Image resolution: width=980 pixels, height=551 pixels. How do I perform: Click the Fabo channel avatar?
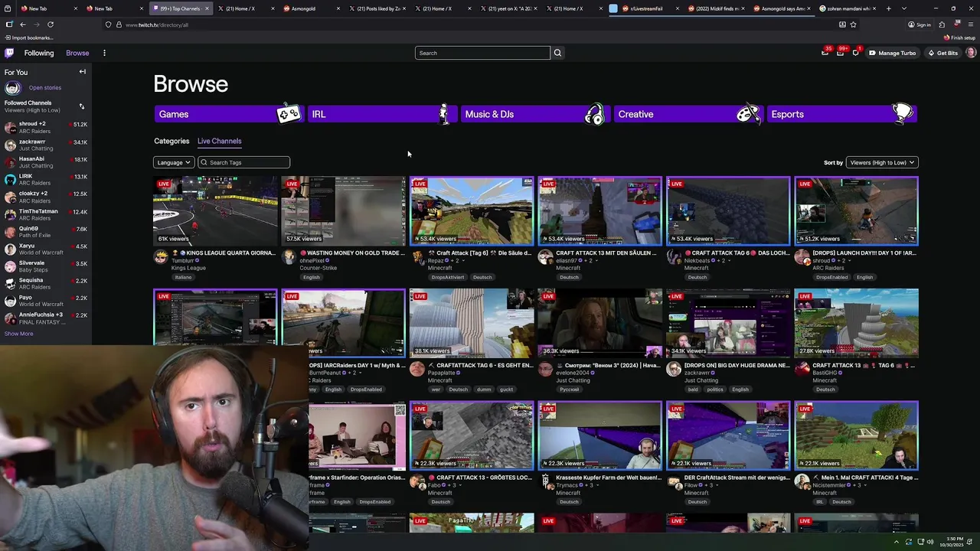click(x=417, y=482)
